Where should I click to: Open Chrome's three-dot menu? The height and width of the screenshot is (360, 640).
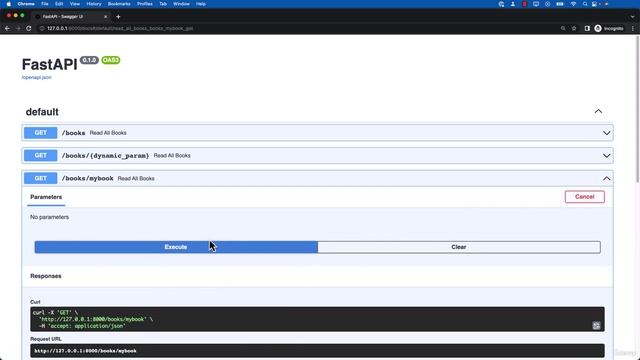633,29
